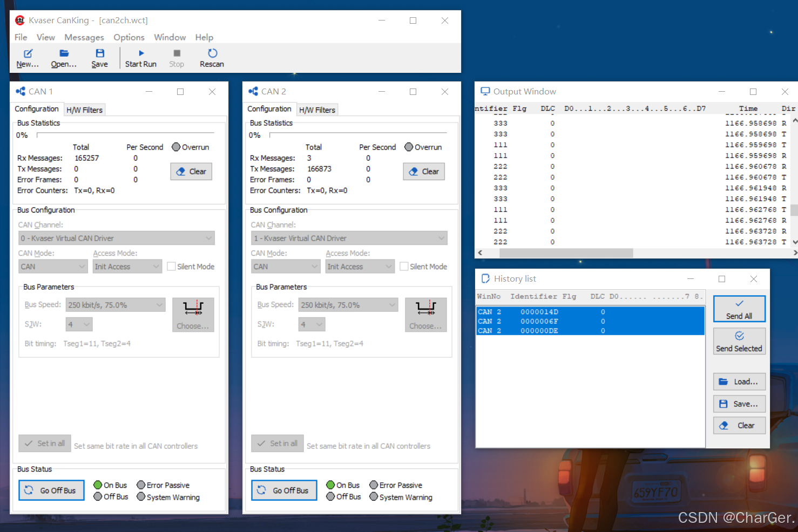Select Configuration tab in CAN 1
Viewport: 798px width, 532px height.
coord(37,109)
